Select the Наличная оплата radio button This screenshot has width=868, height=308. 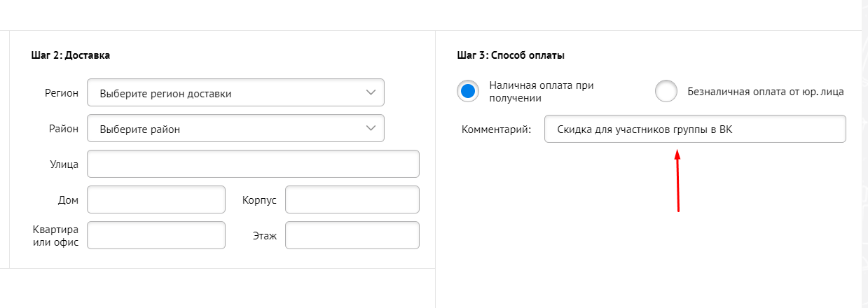(x=467, y=91)
